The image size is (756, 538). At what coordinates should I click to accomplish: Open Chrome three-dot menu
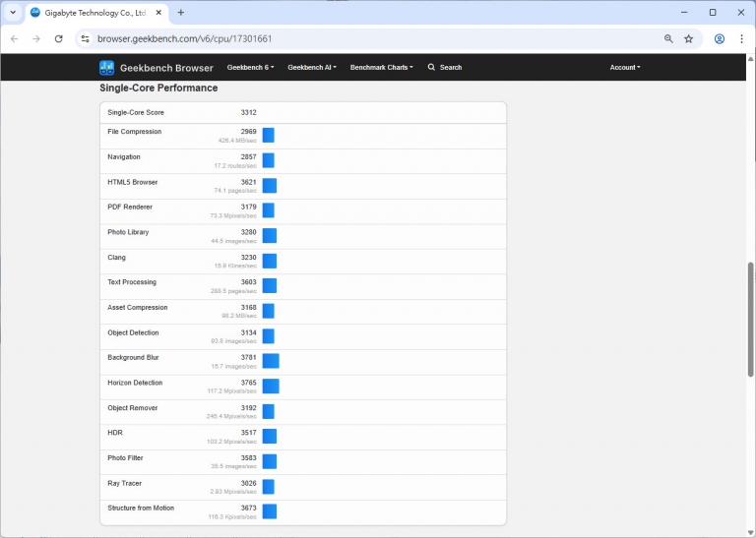click(741, 38)
